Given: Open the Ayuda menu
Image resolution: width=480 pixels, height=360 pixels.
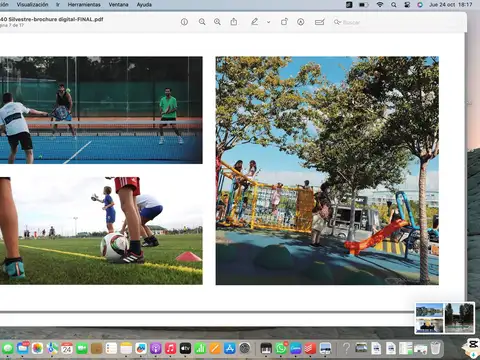Looking at the screenshot, I should (144, 5).
